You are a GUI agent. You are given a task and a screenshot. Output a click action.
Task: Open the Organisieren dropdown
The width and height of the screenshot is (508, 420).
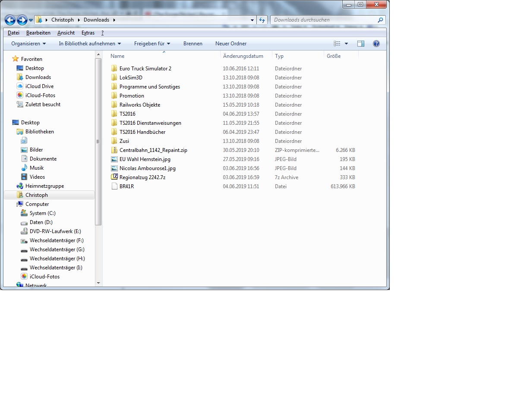pos(28,44)
